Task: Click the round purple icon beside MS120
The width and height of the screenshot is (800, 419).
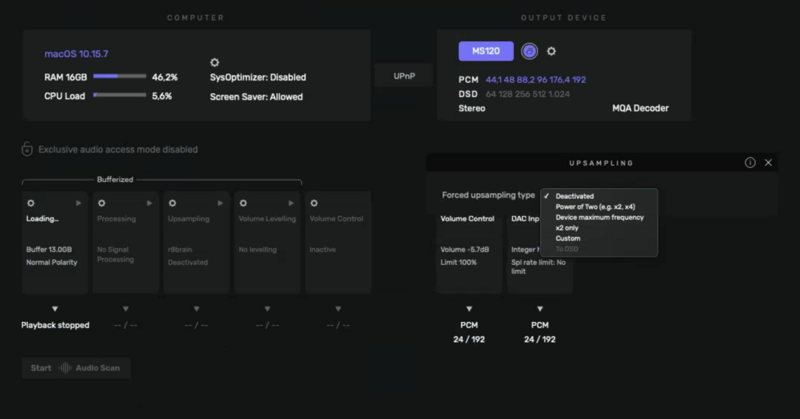Action: point(529,51)
